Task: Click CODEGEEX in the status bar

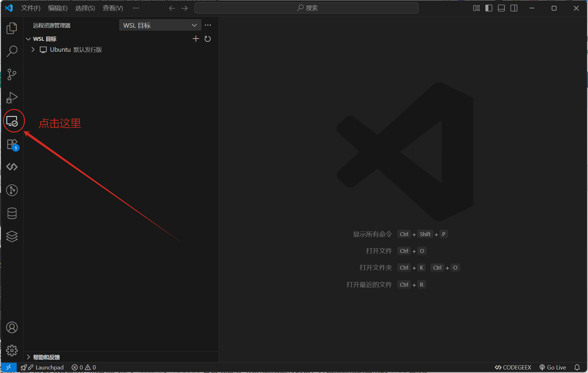Action: coord(513,367)
